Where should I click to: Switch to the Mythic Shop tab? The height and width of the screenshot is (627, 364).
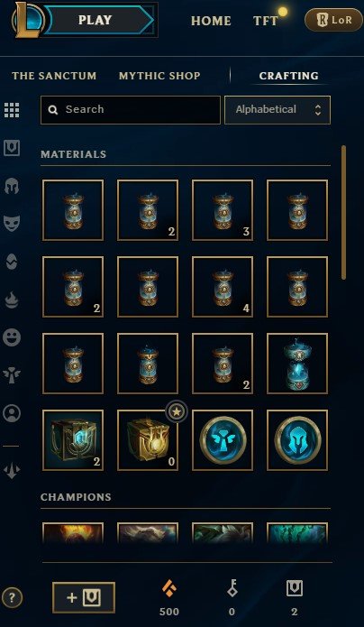pos(159,76)
